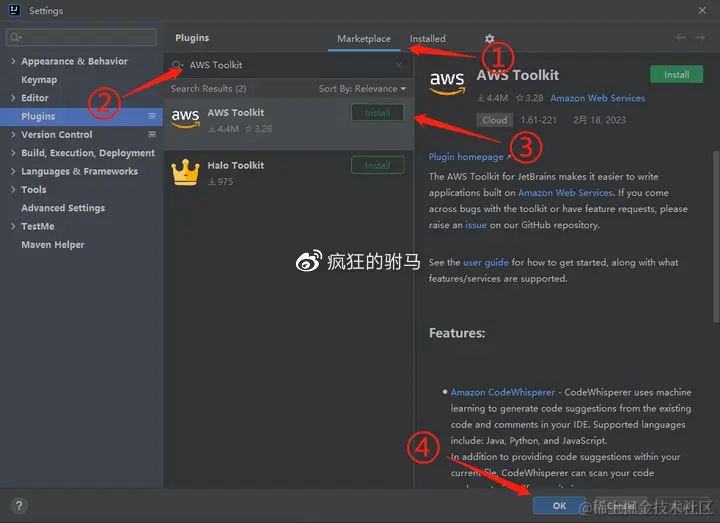Click the forward navigation arrow
The height and width of the screenshot is (523, 720).
(x=700, y=38)
